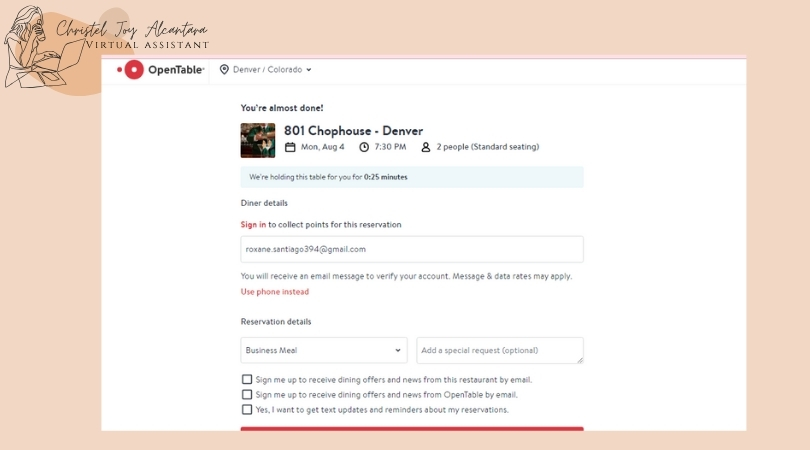Click the 801 Chophouse restaurant thumbnail
810x450 pixels.
[258, 140]
